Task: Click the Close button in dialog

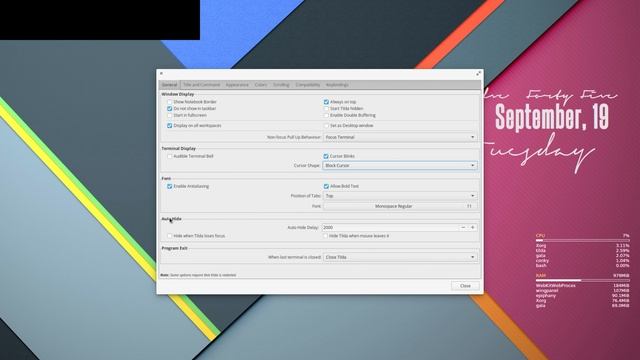Action: point(465,286)
